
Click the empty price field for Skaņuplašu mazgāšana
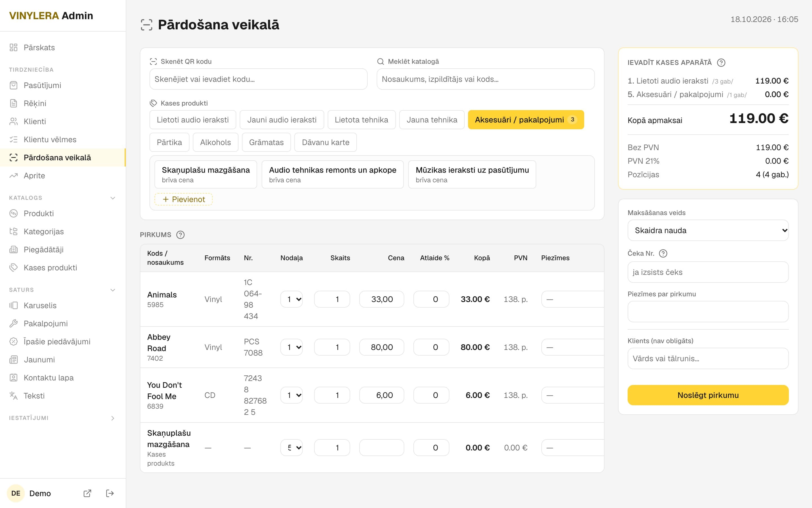click(x=381, y=448)
